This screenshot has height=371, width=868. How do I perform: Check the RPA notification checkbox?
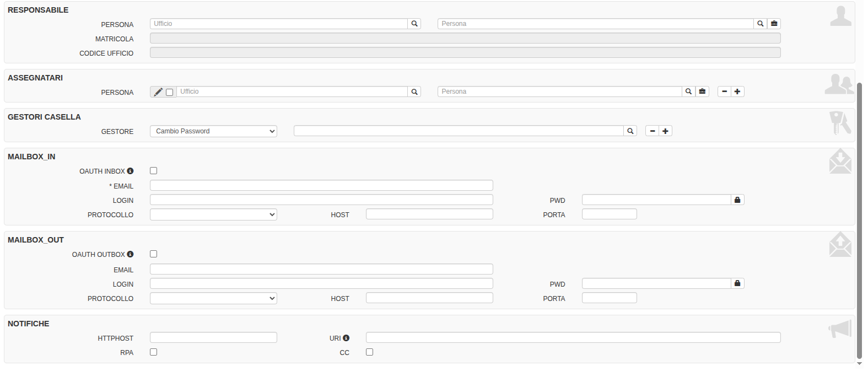point(154,352)
